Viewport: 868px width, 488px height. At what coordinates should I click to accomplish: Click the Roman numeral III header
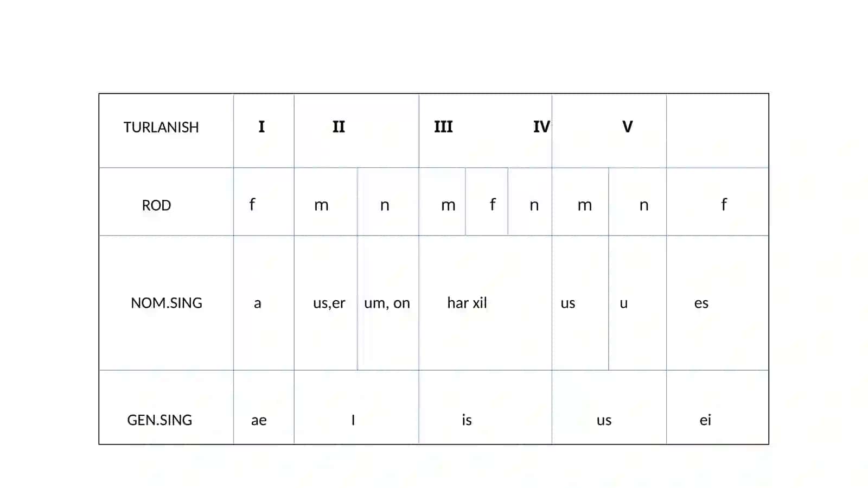coord(443,126)
